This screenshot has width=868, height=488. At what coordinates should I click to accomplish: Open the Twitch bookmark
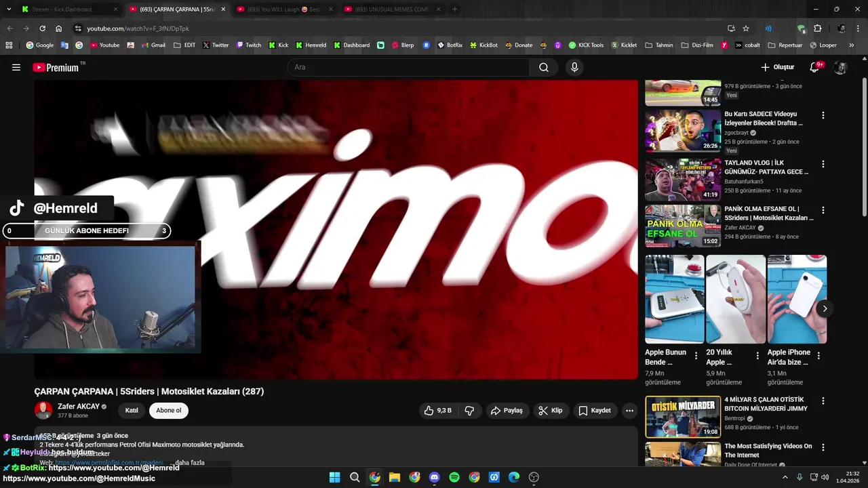[x=249, y=45]
